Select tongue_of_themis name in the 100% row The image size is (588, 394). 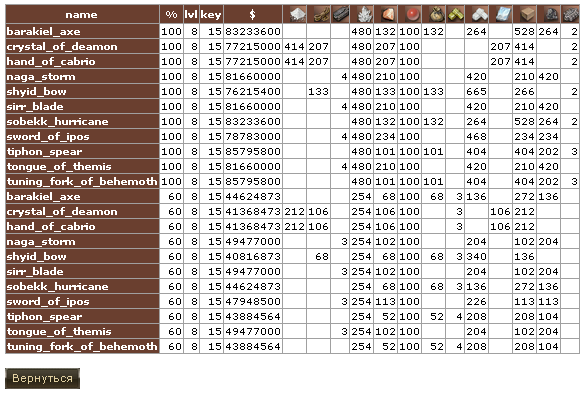[59, 166]
